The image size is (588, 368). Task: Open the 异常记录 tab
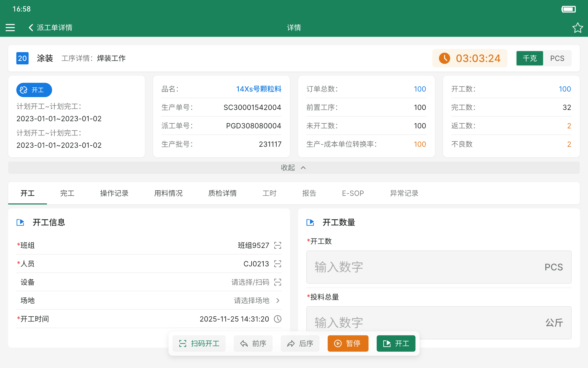(x=404, y=193)
